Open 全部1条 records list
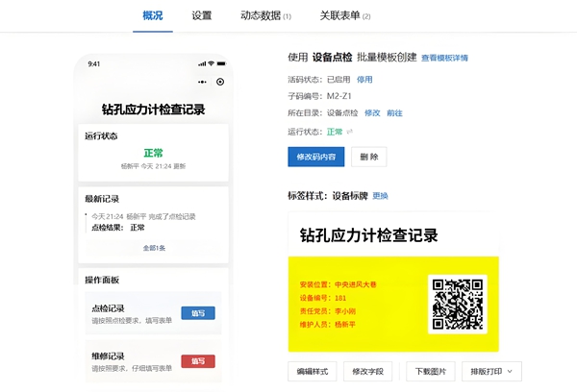577x392 pixels. tap(154, 248)
